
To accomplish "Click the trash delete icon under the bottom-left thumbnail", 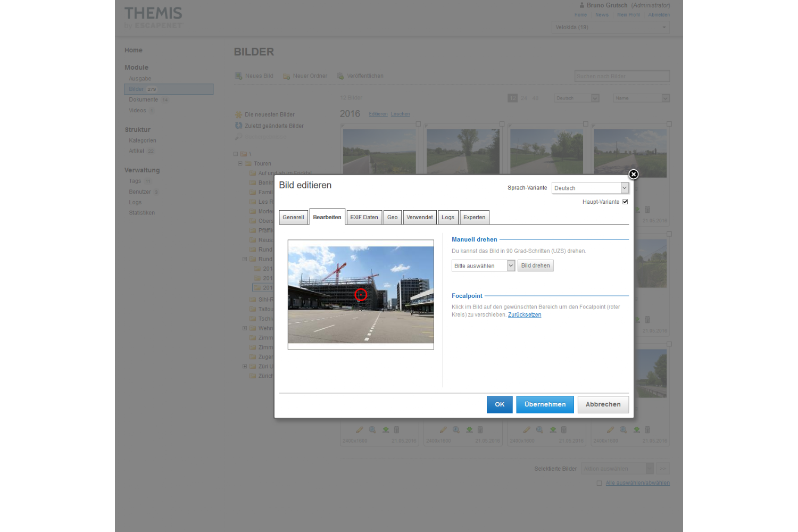I will [396, 430].
